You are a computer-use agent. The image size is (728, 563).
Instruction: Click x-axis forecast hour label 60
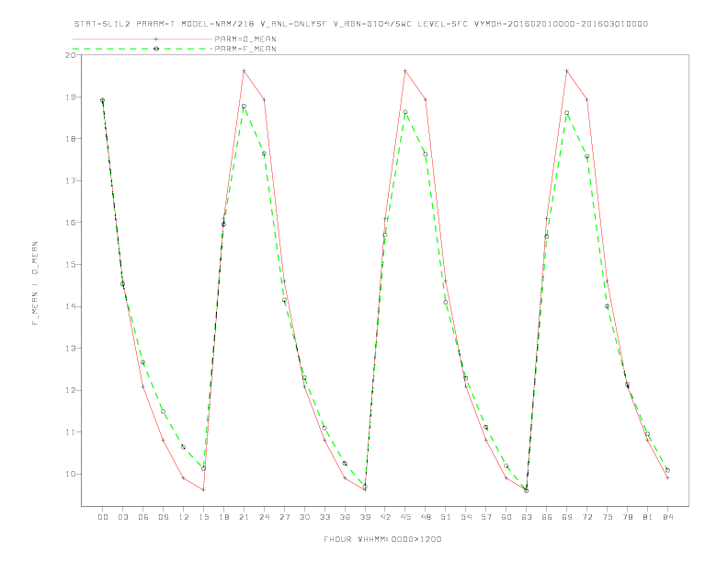tap(506, 517)
